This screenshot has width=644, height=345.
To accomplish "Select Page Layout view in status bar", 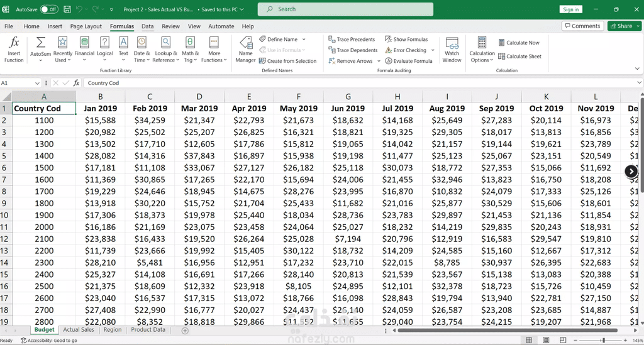I will click(546, 340).
